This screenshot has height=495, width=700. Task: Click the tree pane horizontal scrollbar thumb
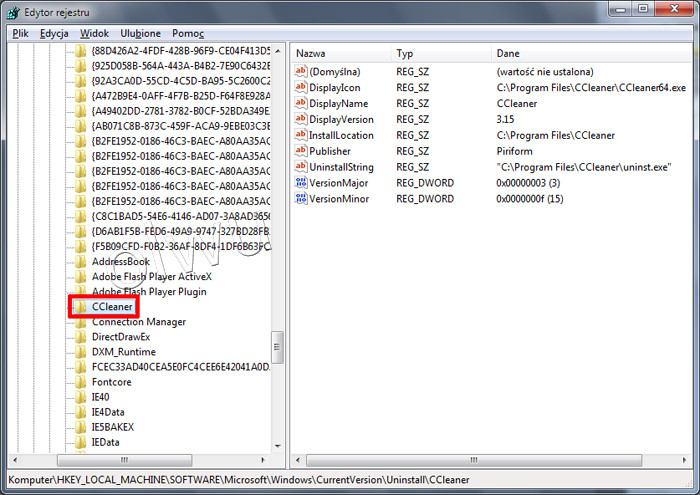(125, 460)
